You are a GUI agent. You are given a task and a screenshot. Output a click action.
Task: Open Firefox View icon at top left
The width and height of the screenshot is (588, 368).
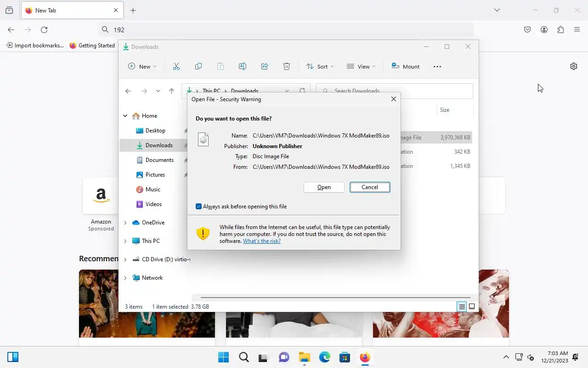pos(9,11)
